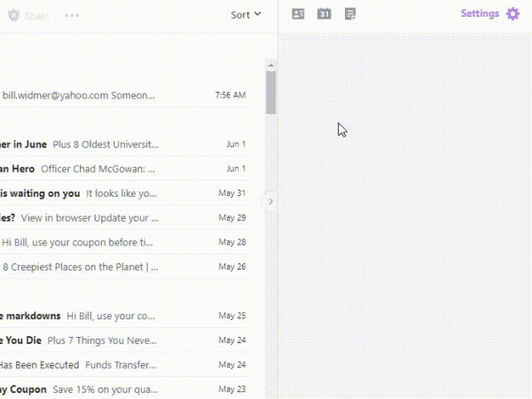Open the Contacts icon in the top toolbar
532x399 pixels.
coord(298,14)
